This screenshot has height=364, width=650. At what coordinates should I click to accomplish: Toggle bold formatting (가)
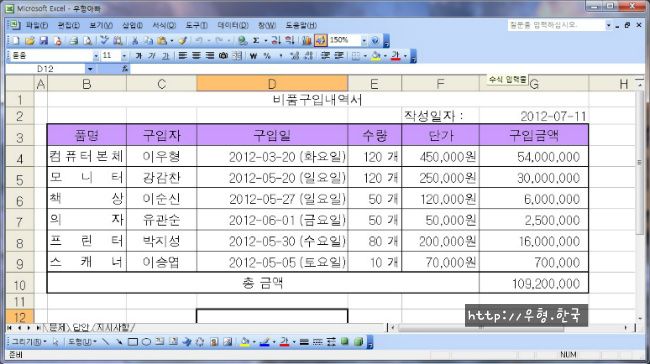[x=138, y=56]
